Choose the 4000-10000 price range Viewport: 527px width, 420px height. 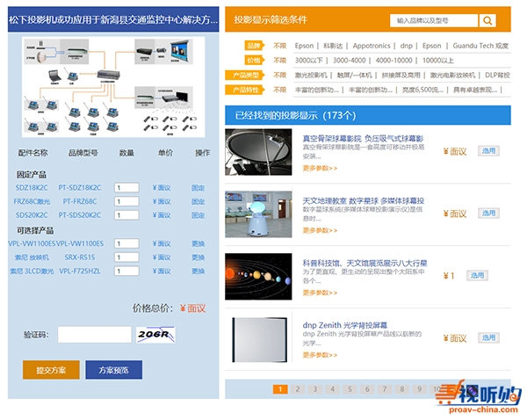tap(393, 61)
